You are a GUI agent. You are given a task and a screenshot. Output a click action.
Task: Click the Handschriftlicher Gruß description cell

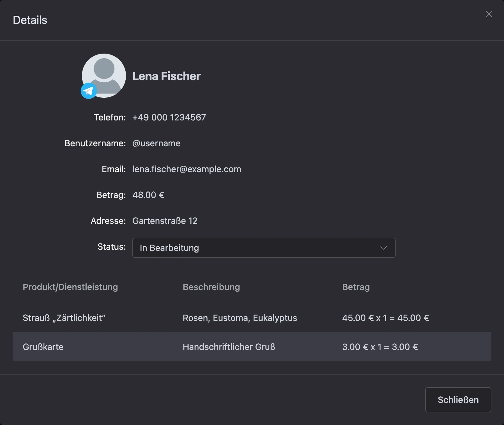(x=229, y=347)
